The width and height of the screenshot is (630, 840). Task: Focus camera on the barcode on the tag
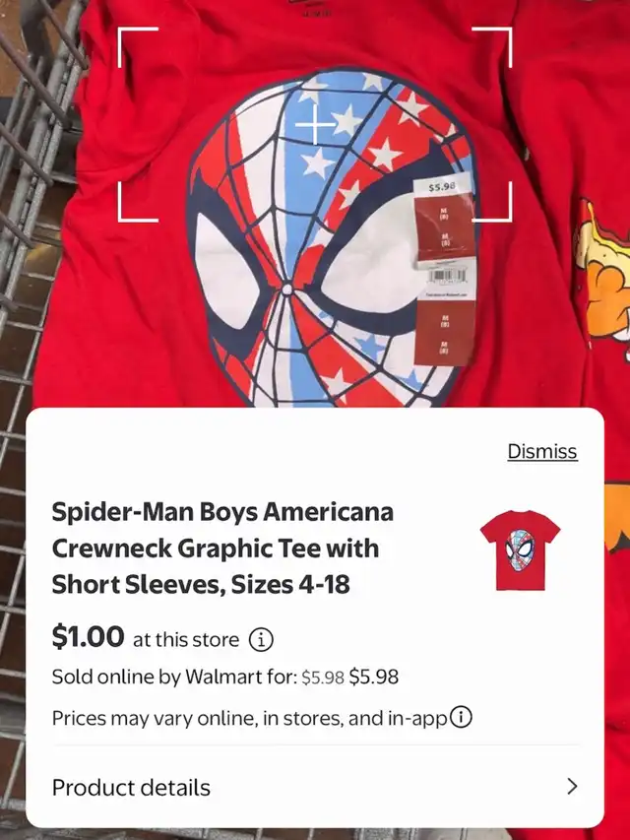click(x=448, y=278)
